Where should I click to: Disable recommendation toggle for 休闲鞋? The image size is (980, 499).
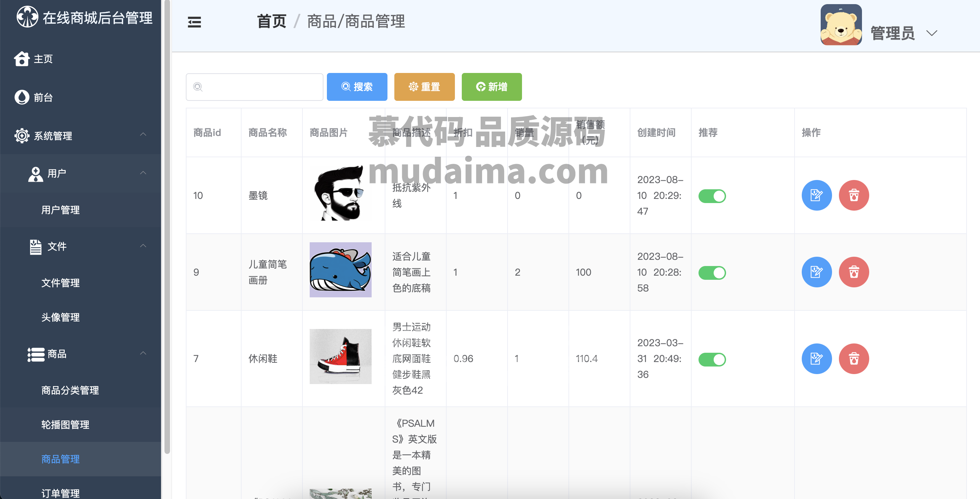[712, 359]
